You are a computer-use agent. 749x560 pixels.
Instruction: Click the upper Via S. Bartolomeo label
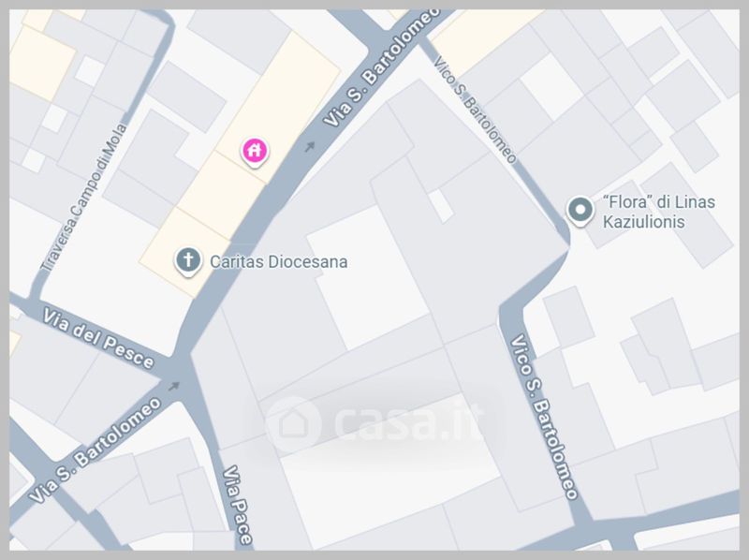381,68
